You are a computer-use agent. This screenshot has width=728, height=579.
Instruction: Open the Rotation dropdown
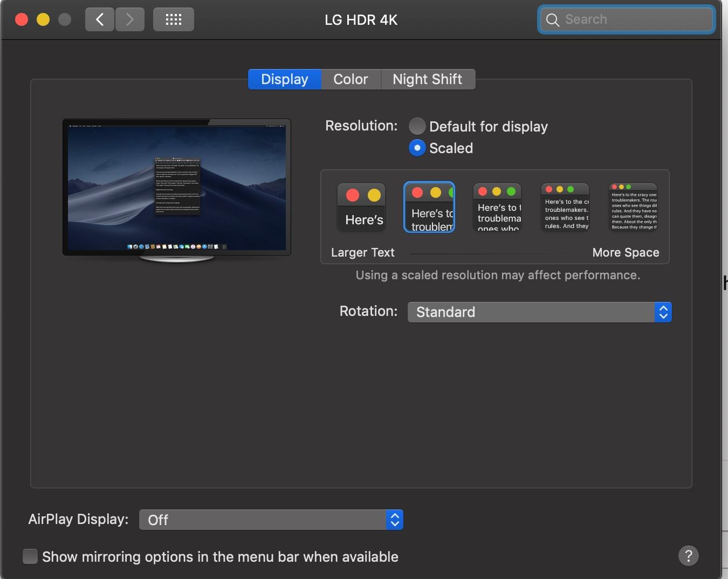tap(539, 312)
